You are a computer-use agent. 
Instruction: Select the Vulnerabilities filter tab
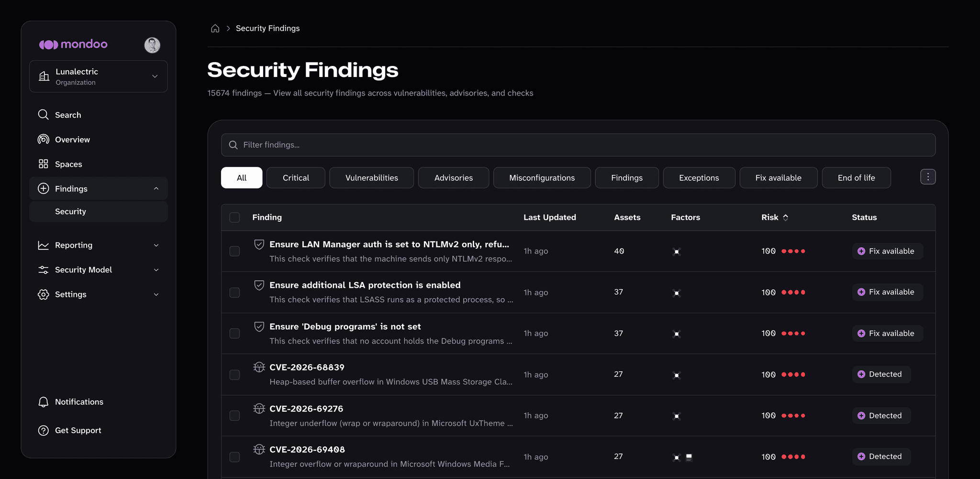coord(372,178)
